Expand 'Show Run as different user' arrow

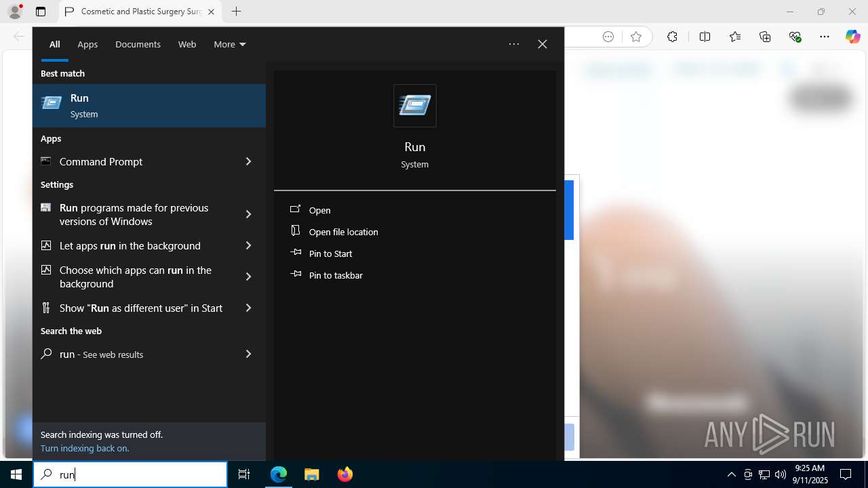click(248, 308)
